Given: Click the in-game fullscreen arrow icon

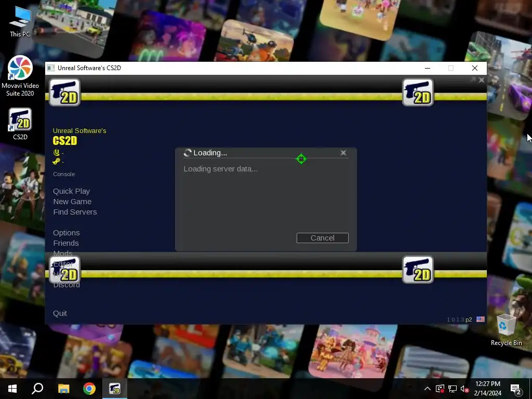Looking at the screenshot, I should pyautogui.click(x=473, y=79).
